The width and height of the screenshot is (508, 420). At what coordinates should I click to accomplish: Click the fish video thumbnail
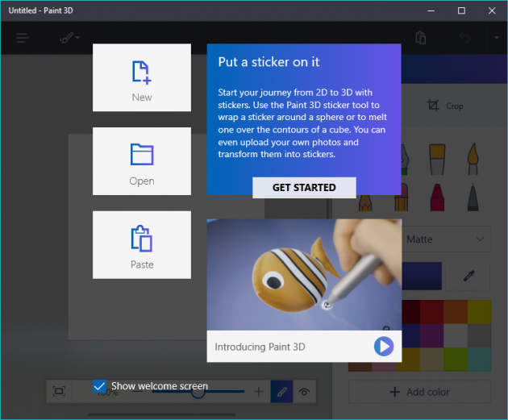pos(304,275)
